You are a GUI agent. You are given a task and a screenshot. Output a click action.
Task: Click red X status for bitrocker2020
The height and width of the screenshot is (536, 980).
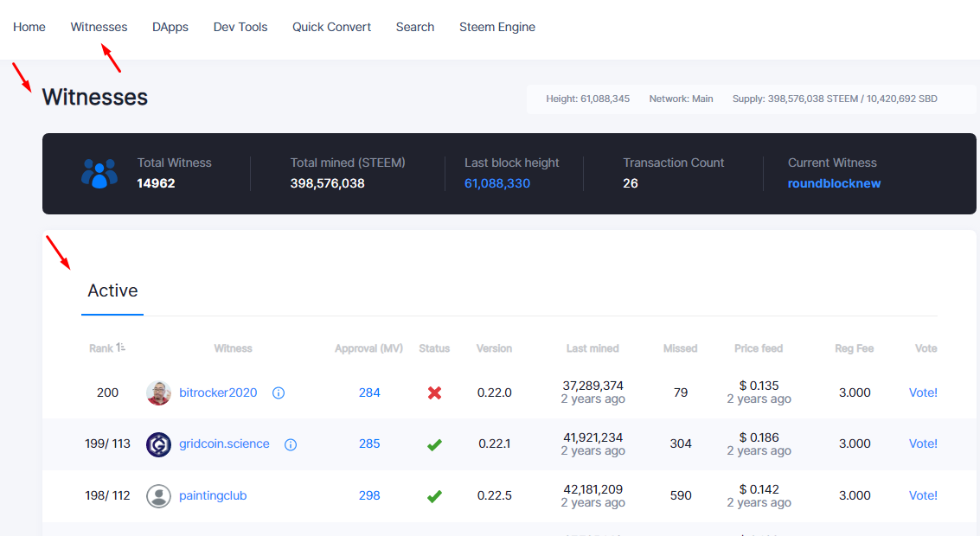[434, 393]
